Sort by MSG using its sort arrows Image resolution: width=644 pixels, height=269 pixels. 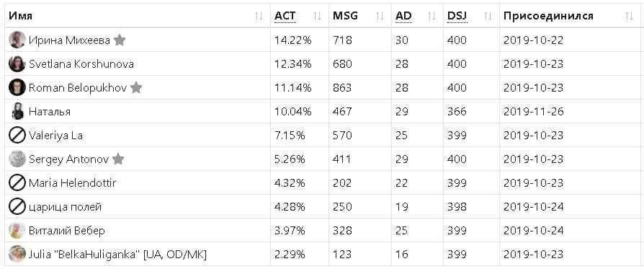[x=380, y=16]
